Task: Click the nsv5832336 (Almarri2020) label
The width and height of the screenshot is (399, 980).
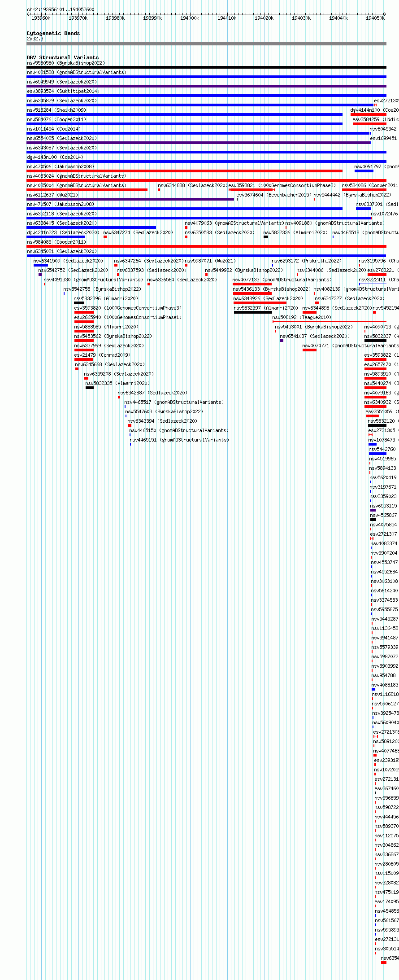Action: tap(295, 232)
